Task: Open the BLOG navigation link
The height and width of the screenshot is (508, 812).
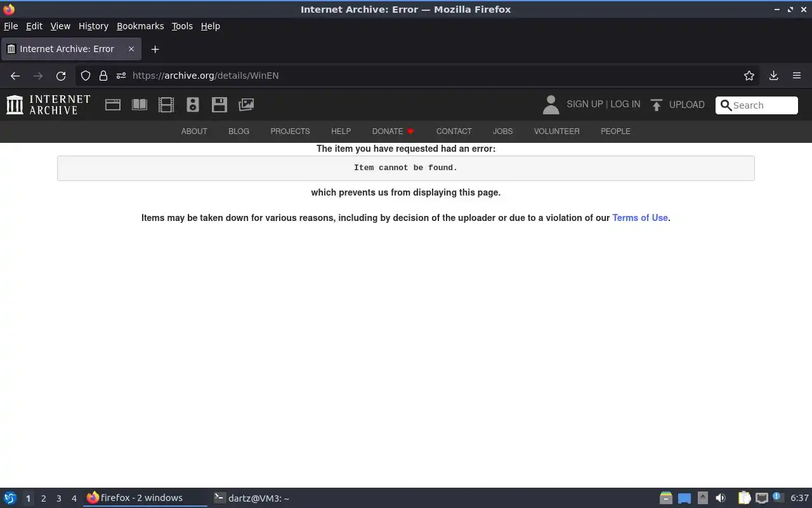Action: tap(239, 131)
